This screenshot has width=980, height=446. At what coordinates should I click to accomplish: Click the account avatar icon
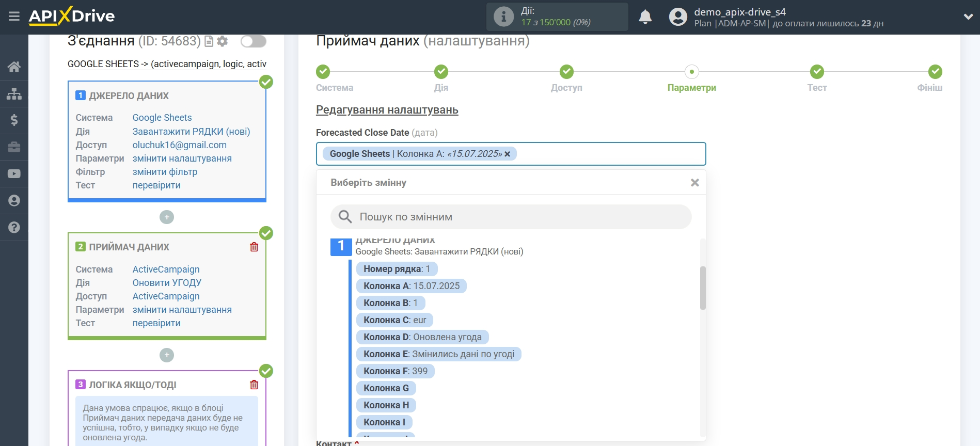(678, 17)
